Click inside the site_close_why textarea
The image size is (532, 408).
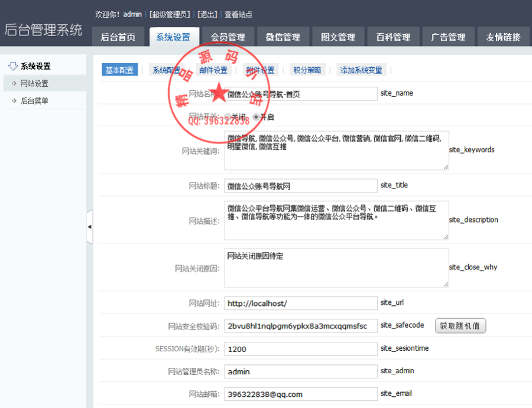336,267
